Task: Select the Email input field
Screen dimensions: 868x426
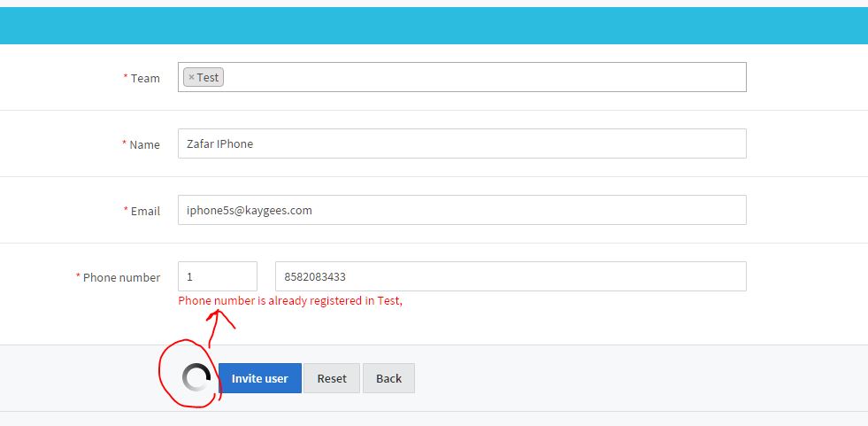Action: (462, 210)
